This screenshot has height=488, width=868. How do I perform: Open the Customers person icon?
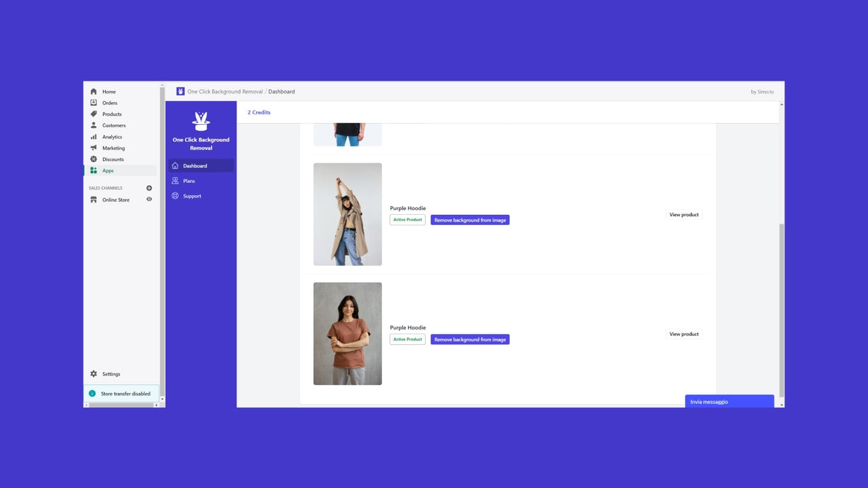pos(94,125)
